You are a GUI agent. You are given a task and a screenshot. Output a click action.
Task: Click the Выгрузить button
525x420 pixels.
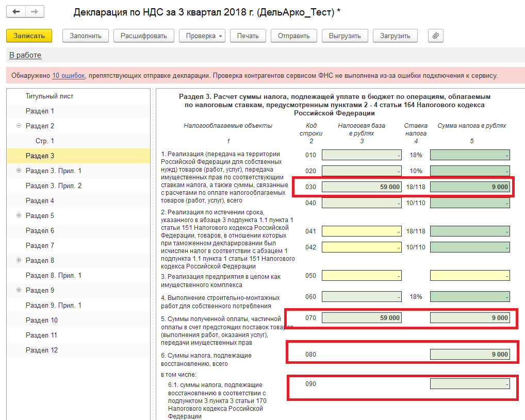(x=345, y=36)
